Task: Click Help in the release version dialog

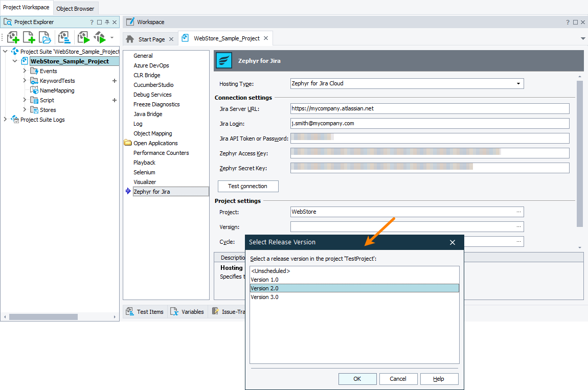Action: pos(439,379)
